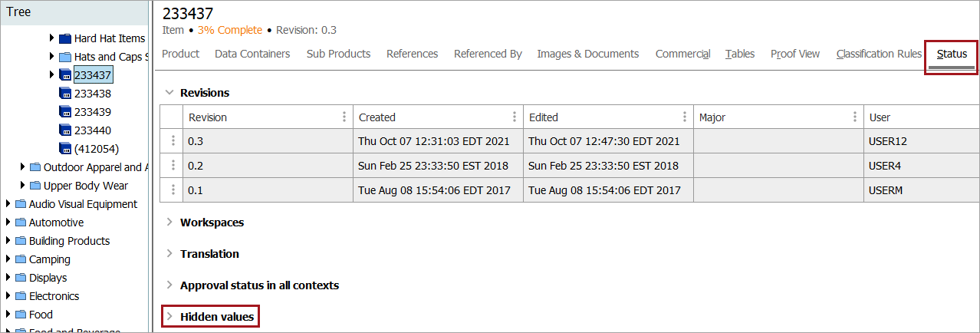Switch to the Status tab
Image resolution: width=980 pixels, height=333 pixels.
952,54
